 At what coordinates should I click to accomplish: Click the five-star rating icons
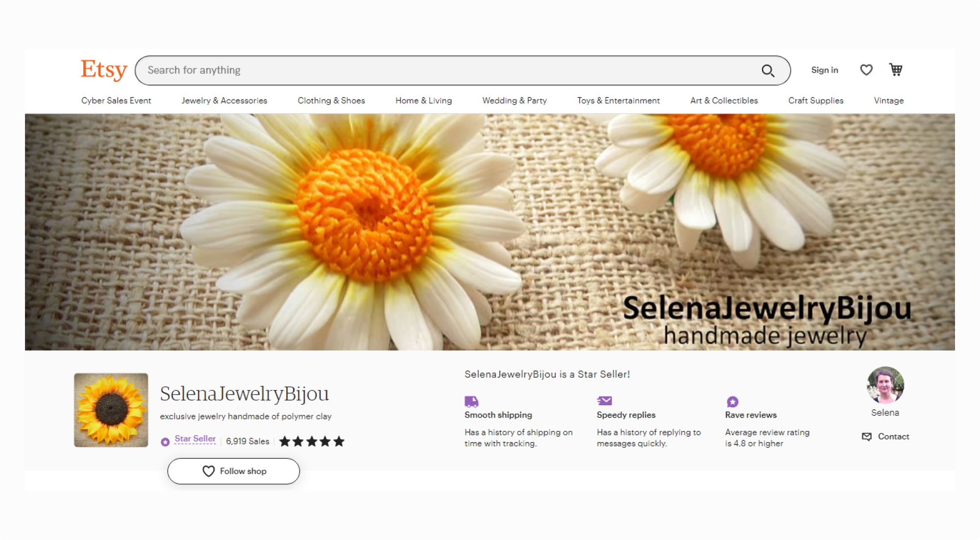(312, 442)
